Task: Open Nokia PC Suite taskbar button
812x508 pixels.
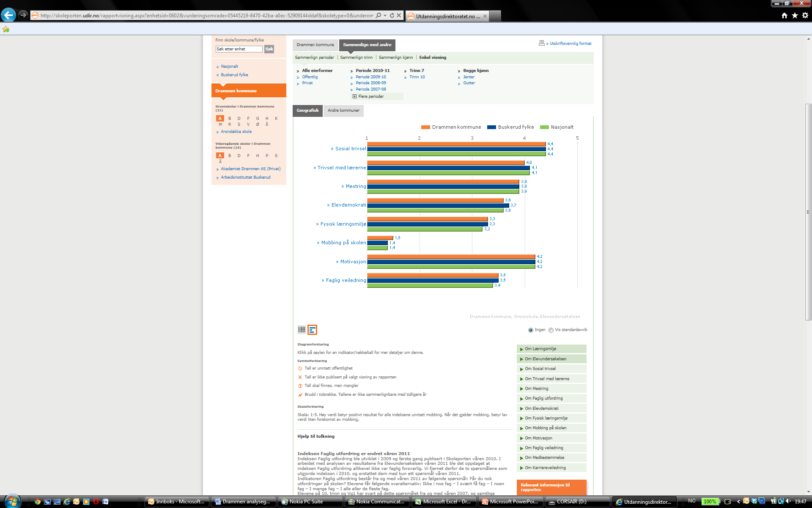Action: (x=311, y=502)
